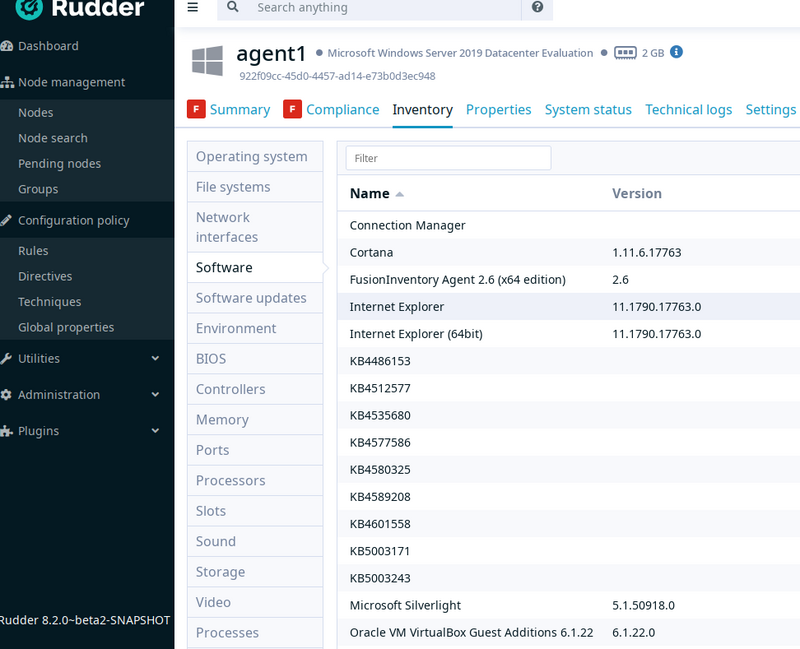Select Memory inventory section
800x649 pixels.
255,420
